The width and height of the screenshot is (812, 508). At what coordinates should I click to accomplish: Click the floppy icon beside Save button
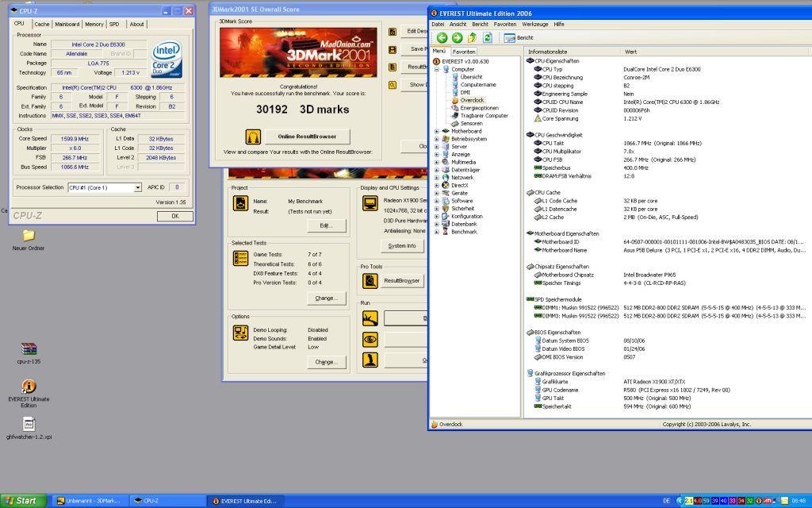[393, 49]
